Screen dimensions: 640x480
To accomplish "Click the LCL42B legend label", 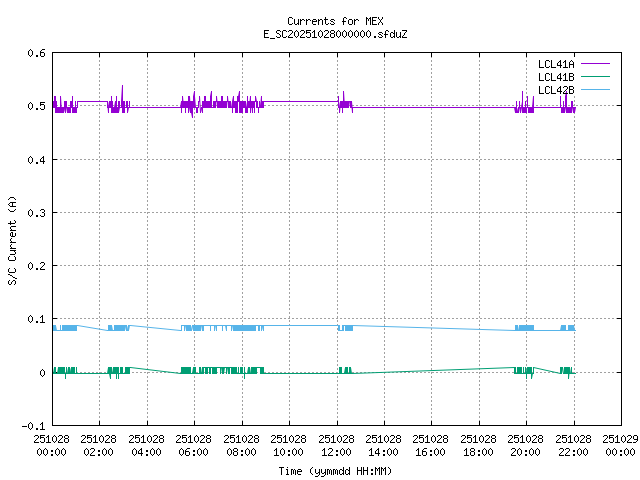I will [555, 90].
